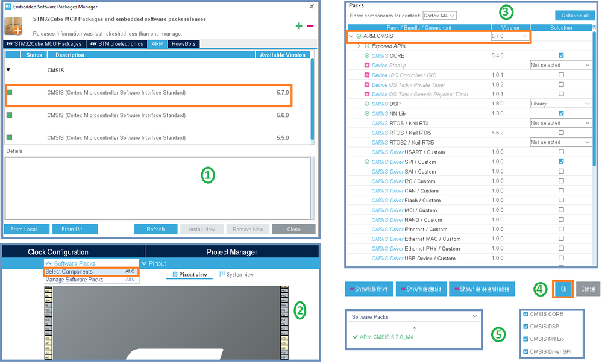Toggle CMSIS Driver SPI checkbox in enabled list
The image size is (602, 364).
[525, 351]
